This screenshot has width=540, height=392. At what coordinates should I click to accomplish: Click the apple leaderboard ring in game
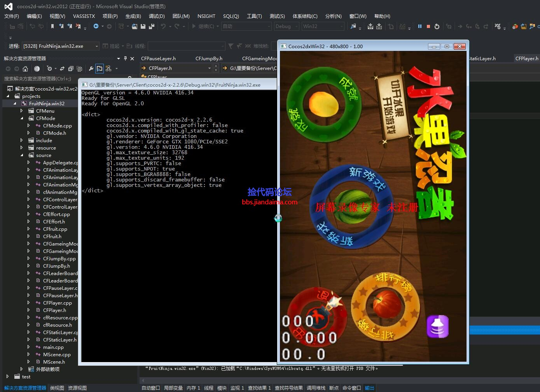(386, 307)
